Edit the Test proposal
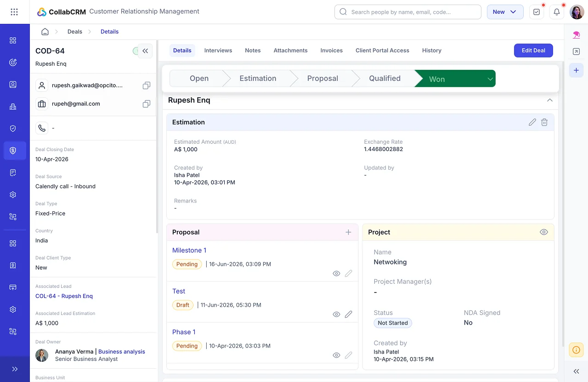Screen dimensions: 588x382 [x=349, y=314]
